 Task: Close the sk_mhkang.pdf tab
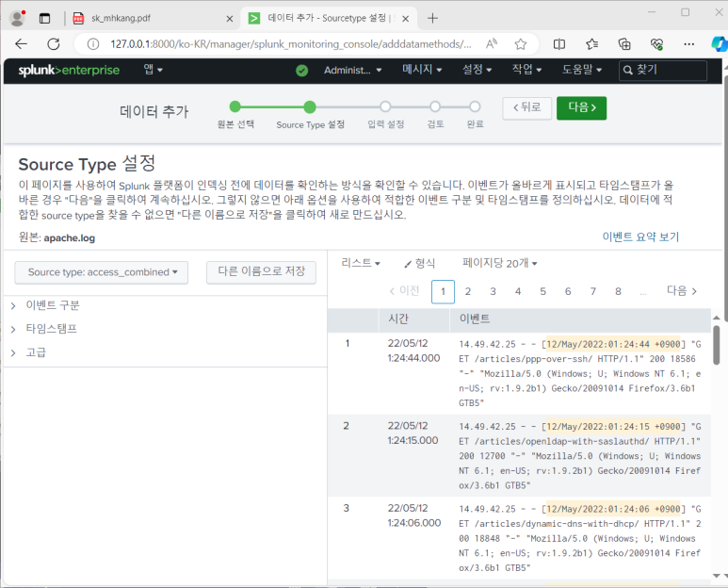(x=230, y=19)
